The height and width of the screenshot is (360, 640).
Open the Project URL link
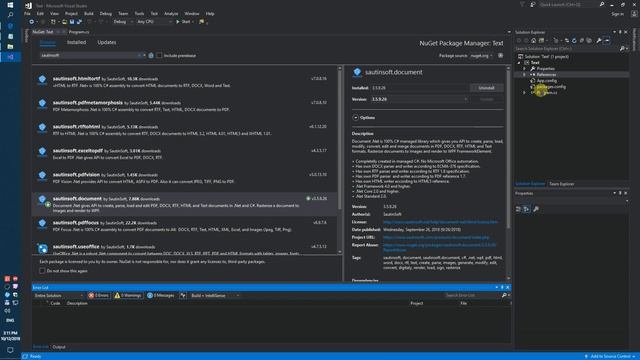click(x=436, y=237)
